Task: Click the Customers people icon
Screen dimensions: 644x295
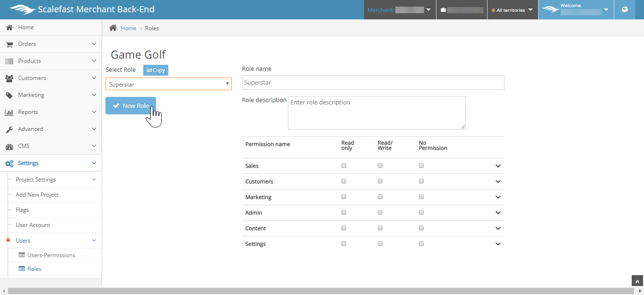Action: [9, 78]
